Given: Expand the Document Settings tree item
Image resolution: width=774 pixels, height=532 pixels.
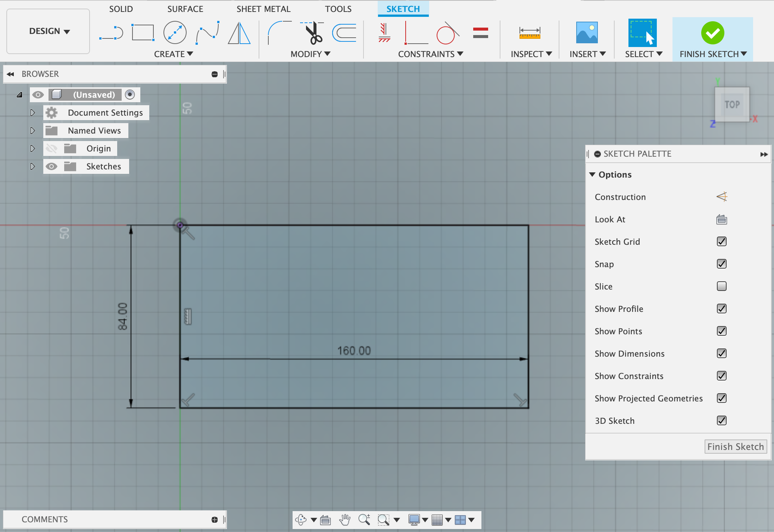Looking at the screenshot, I should [x=33, y=112].
